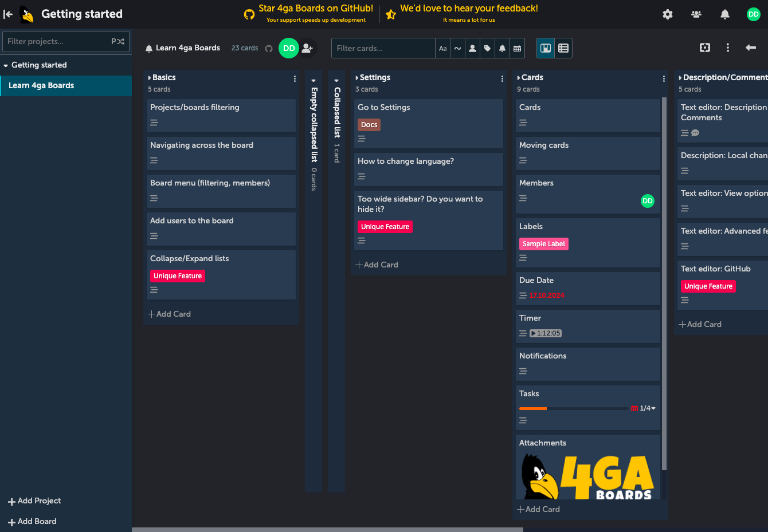This screenshot has height=532, width=768.
Task: Click the comment icon on Text editor: Description card
Action: pyautogui.click(x=695, y=133)
